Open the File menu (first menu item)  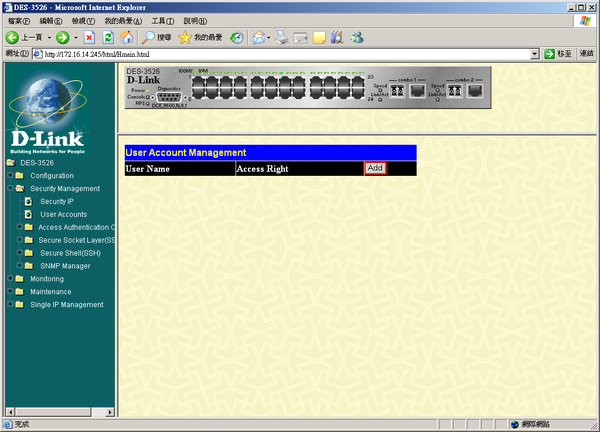[x=18, y=21]
